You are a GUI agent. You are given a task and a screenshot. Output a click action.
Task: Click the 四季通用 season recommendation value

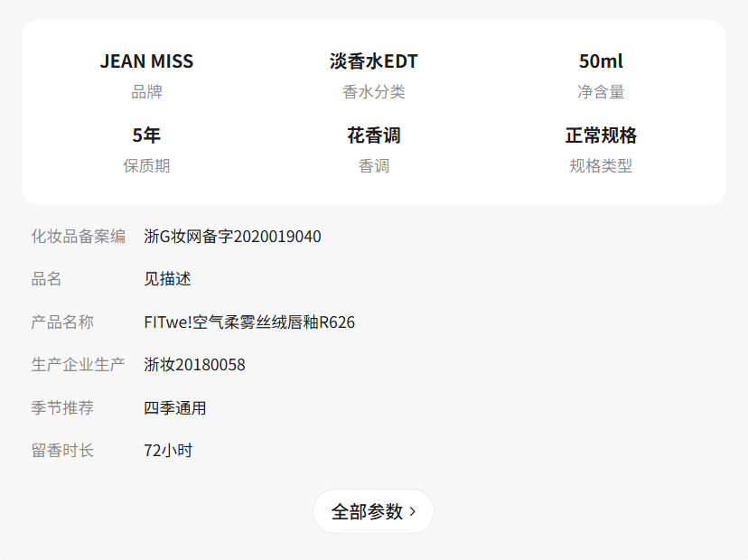(x=175, y=408)
